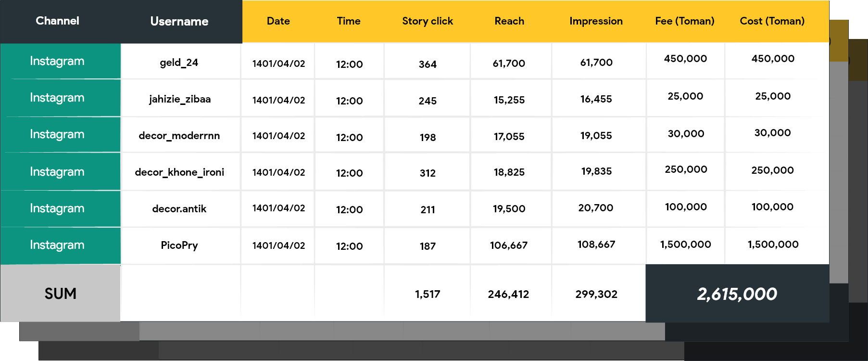Select the Cost (Toman) header

tap(772, 21)
